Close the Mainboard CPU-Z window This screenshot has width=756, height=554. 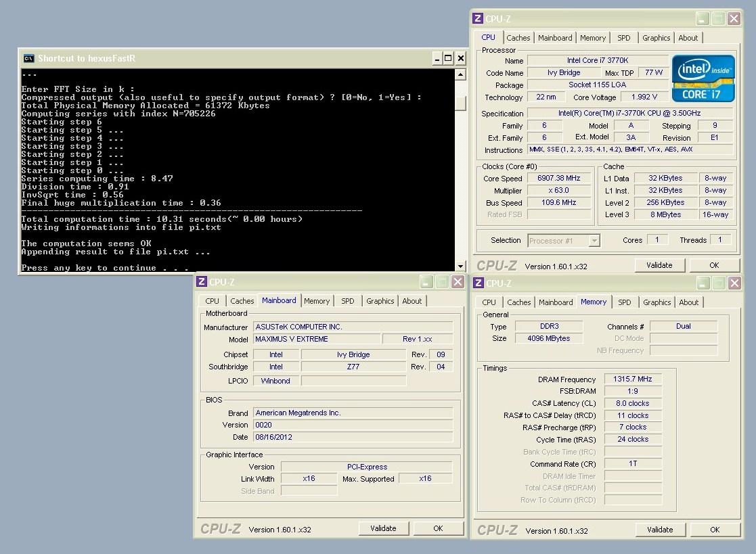pyautogui.click(x=458, y=282)
